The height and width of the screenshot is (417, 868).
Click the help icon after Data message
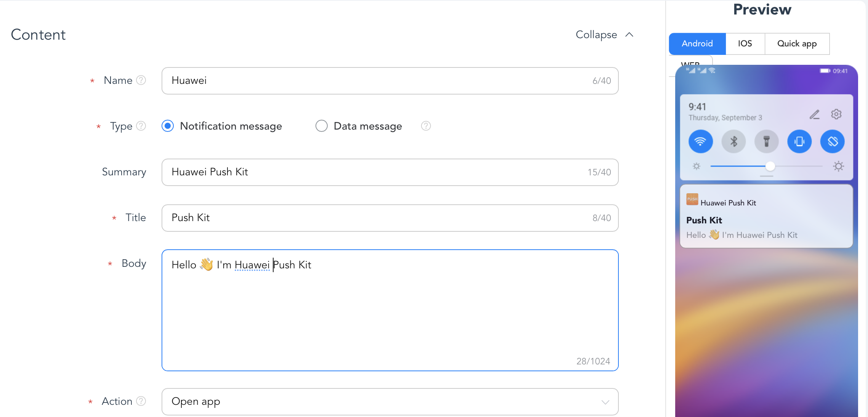tap(426, 126)
